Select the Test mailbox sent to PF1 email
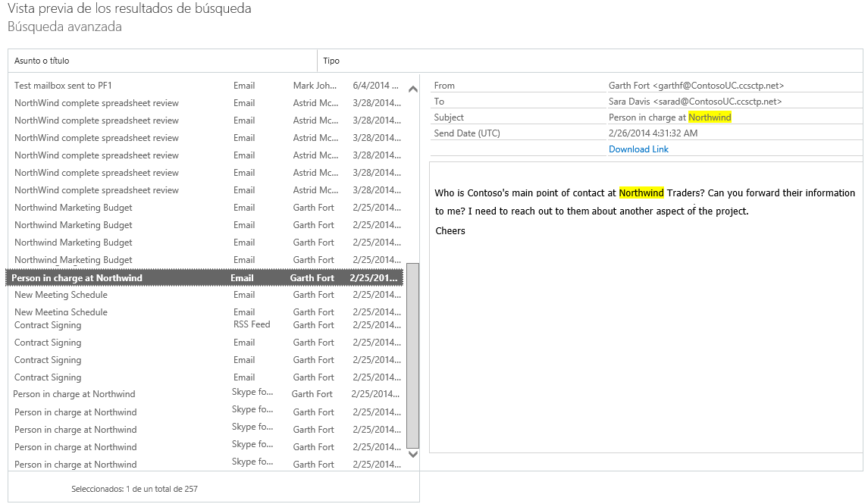Image resolution: width=868 pixels, height=504 pixels. point(63,86)
